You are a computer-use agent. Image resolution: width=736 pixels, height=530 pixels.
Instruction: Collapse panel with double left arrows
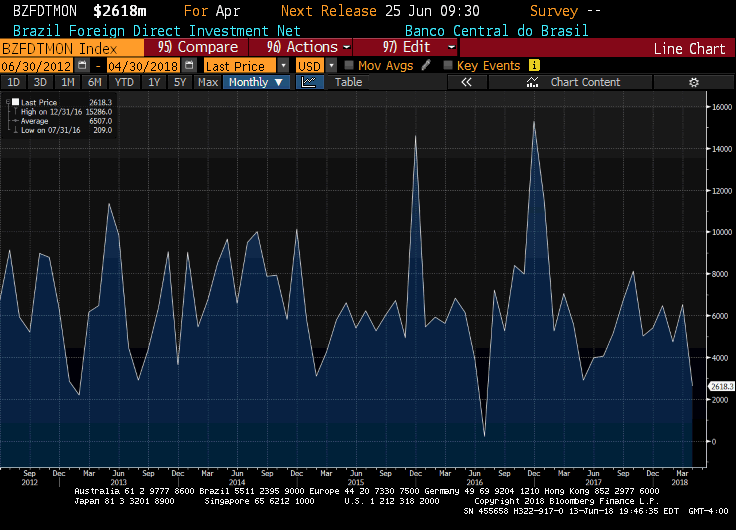pyautogui.click(x=466, y=82)
